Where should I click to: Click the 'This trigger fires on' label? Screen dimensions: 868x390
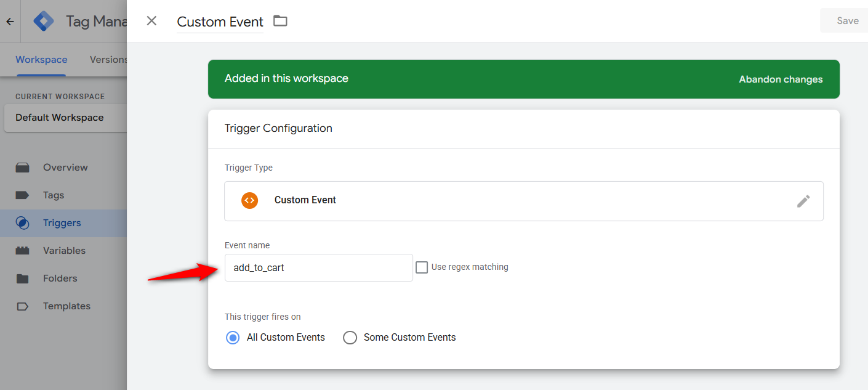(263, 317)
